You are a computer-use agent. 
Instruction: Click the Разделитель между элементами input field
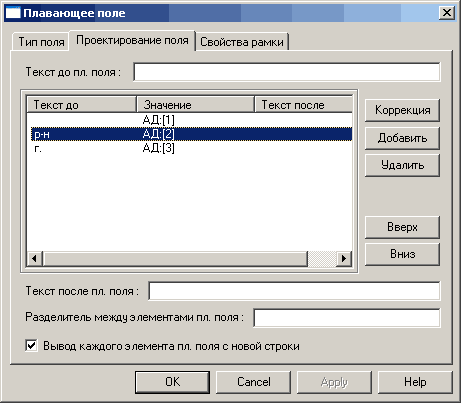click(x=347, y=318)
